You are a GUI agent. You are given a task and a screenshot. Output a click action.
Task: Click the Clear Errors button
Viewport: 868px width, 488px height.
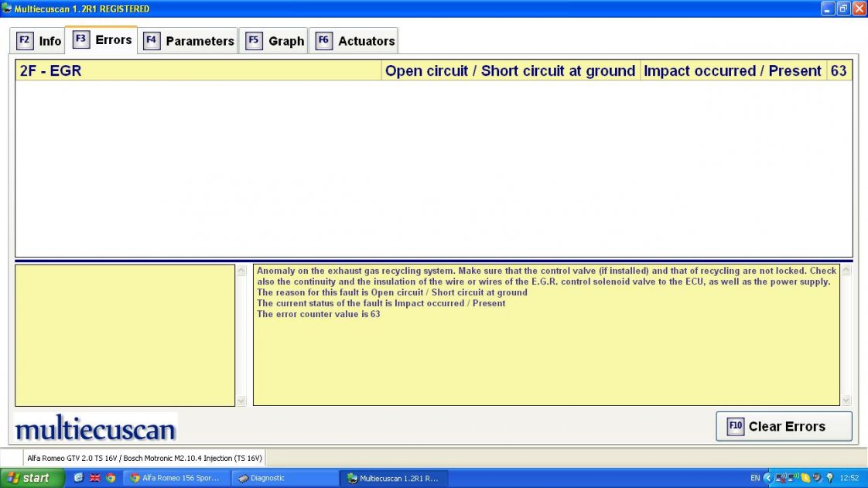tap(783, 426)
